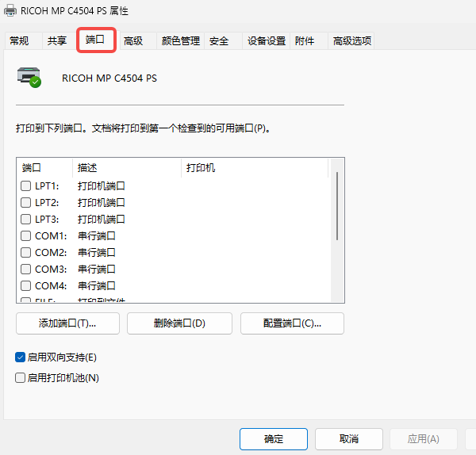476x455 pixels.
Task: Click the COM2: port name text
Action: pyautogui.click(x=51, y=253)
